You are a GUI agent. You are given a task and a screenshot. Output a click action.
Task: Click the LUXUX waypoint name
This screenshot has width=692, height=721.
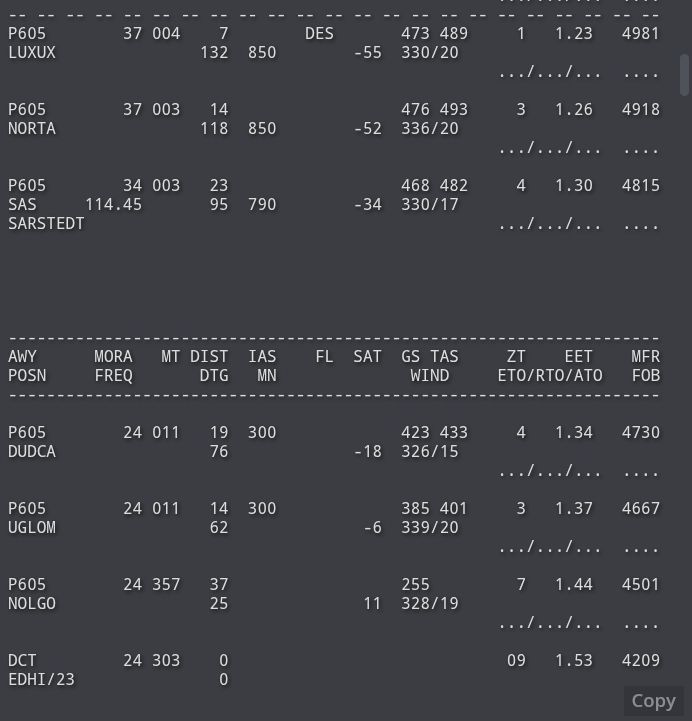pyautogui.click(x=32, y=52)
